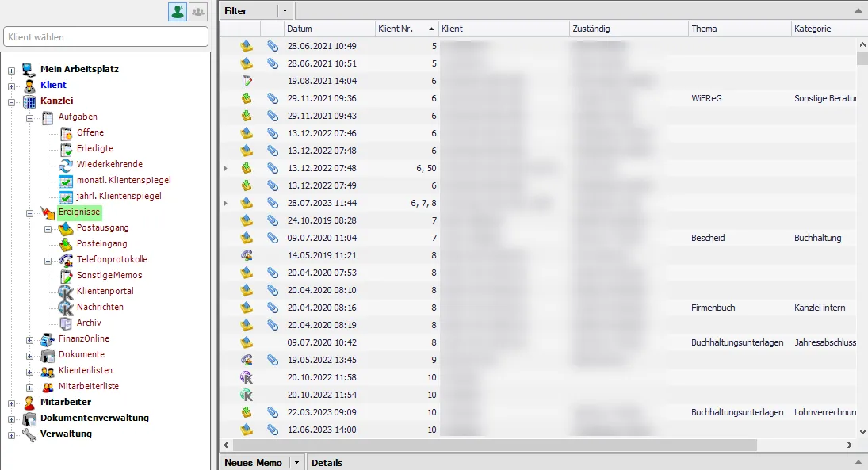Image resolution: width=868 pixels, height=470 pixels.
Task: Expand the Postausgang tree node
Action: click(x=48, y=229)
